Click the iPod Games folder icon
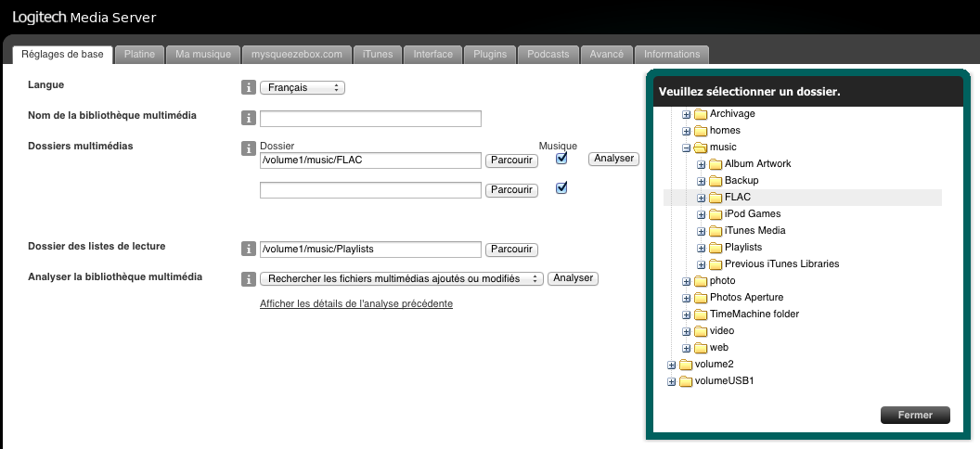The width and height of the screenshot is (980, 449). point(715,214)
